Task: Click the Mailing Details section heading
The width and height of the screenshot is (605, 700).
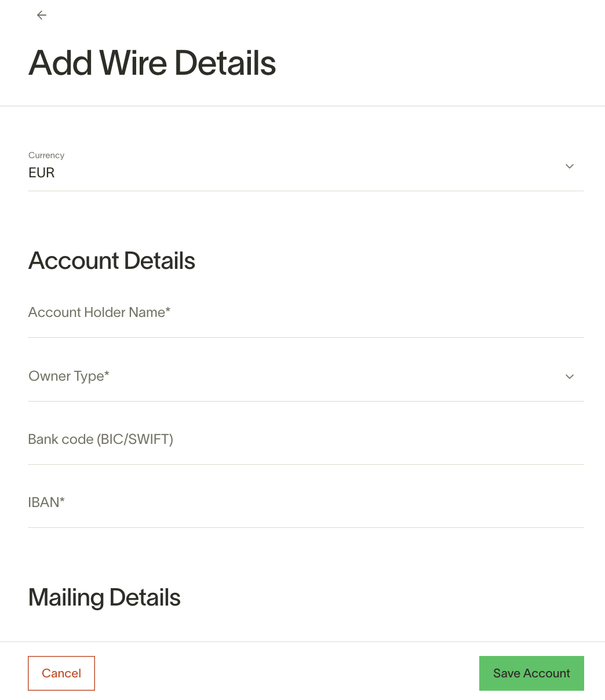Action: [104, 597]
